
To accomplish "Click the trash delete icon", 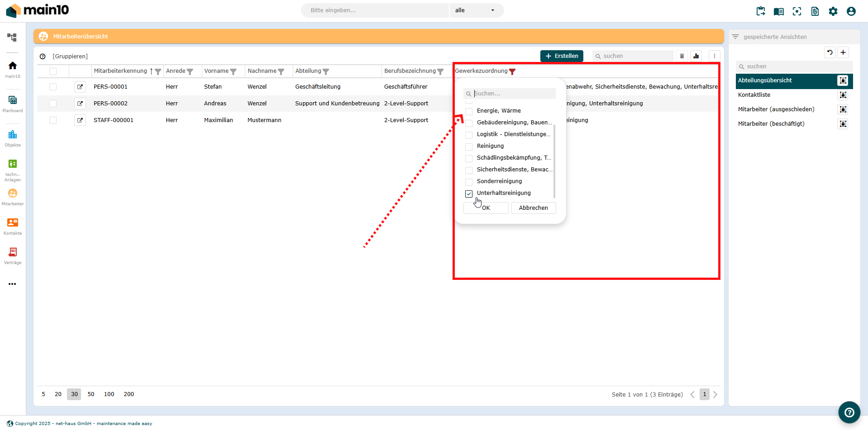I will point(682,56).
